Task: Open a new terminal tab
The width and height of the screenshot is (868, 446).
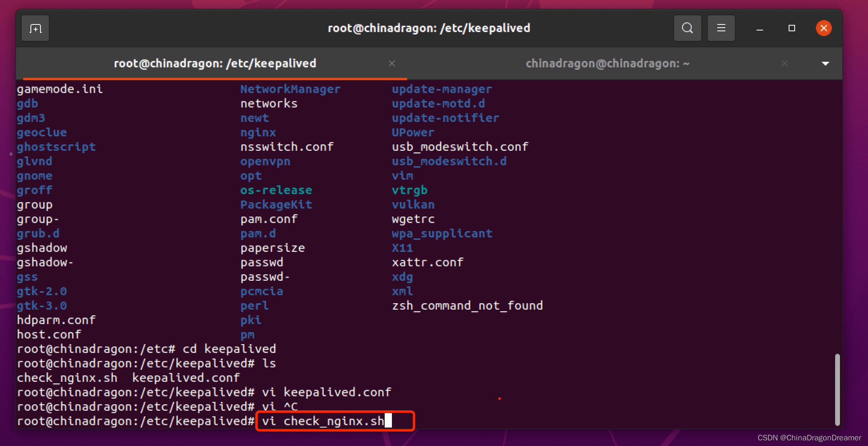Action: 35,28
